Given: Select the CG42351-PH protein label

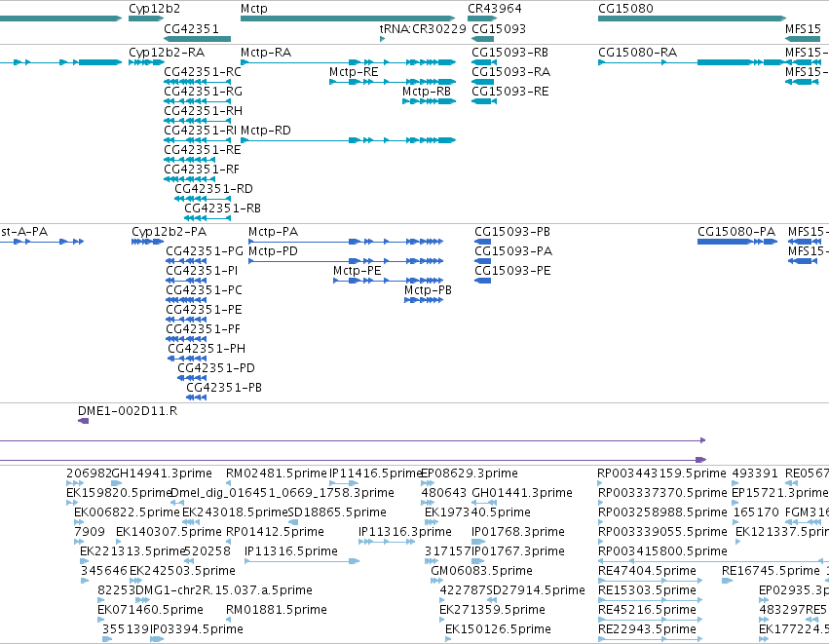Looking at the screenshot, I should pos(207,349).
